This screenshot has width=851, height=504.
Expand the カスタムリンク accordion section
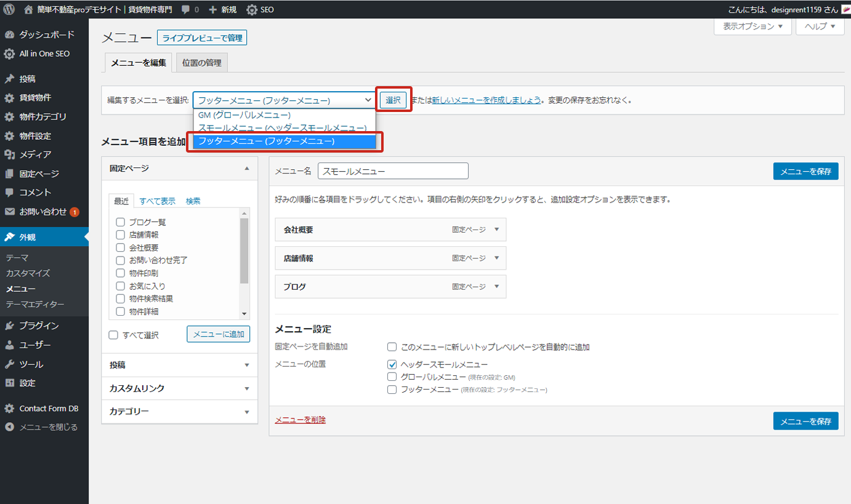pyautogui.click(x=179, y=388)
